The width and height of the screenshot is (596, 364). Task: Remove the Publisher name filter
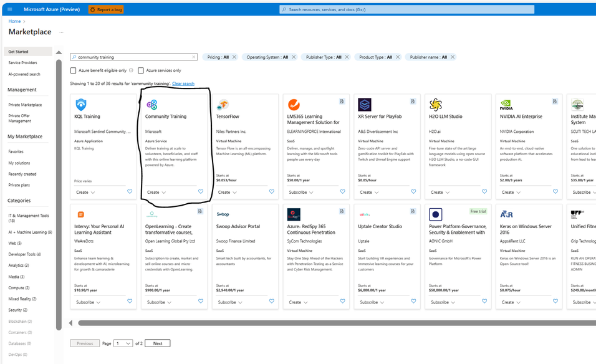pos(453,57)
